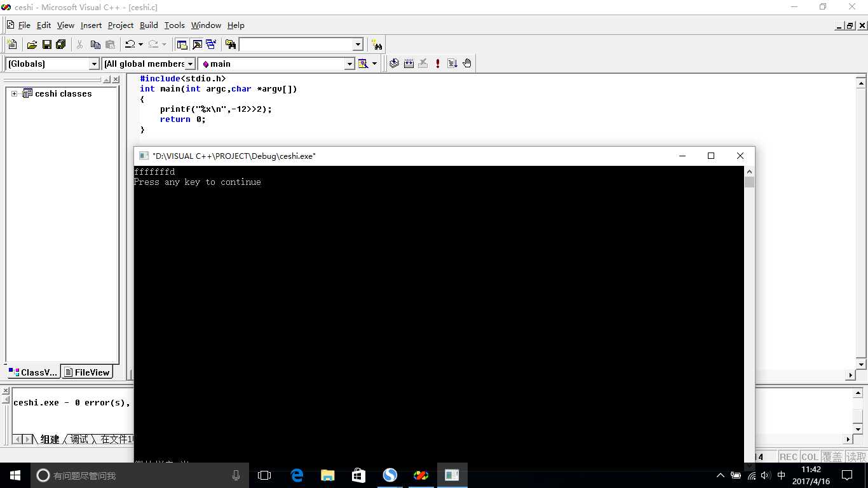Click the Paste clipboard icon

110,44
